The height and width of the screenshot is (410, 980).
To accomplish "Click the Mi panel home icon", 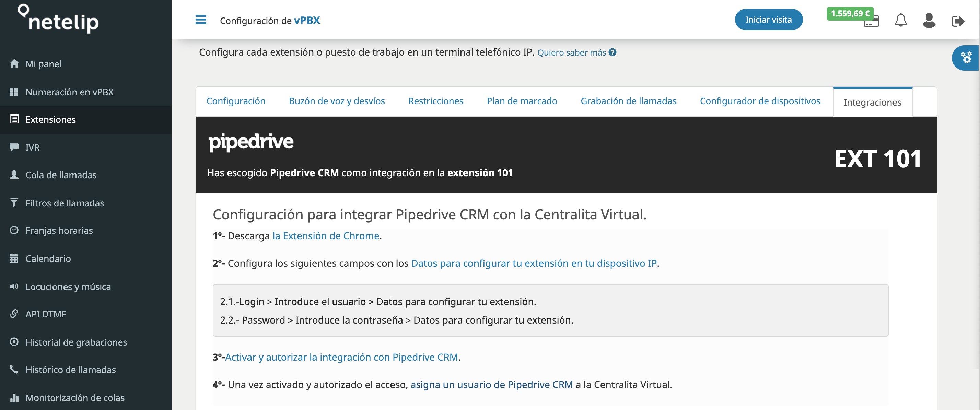I will 14,63.
